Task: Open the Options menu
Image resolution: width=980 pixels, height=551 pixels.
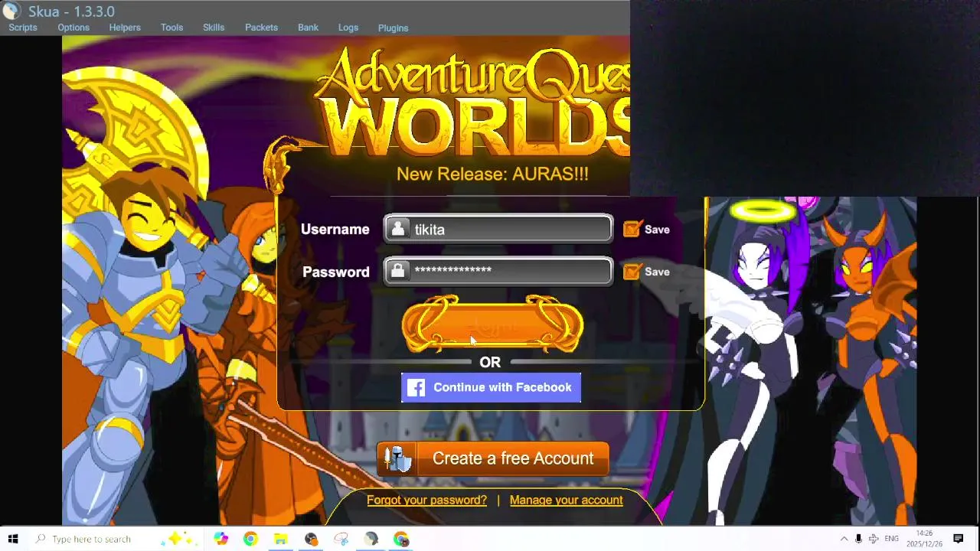Action: pyautogui.click(x=73, y=28)
